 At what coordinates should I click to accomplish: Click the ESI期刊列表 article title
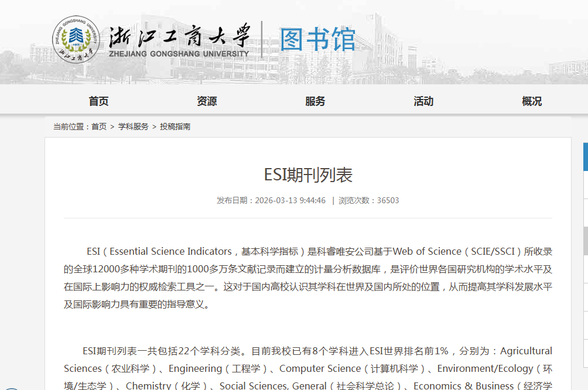coord(308,175)
